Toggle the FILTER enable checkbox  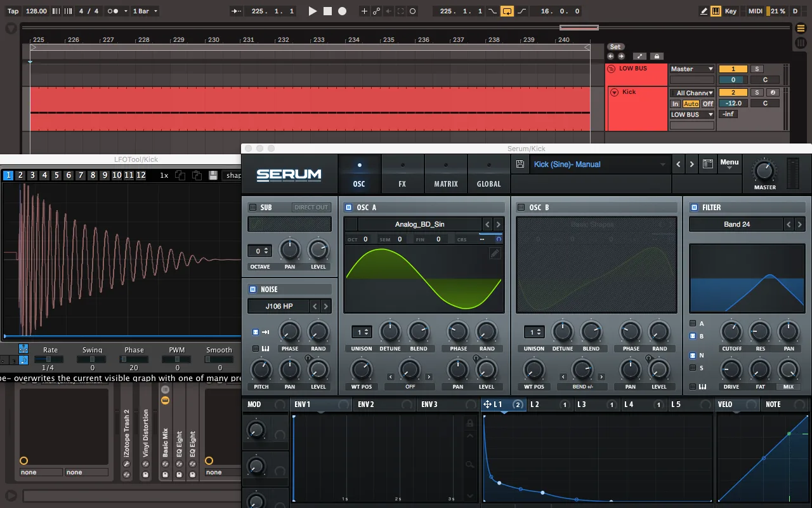pyautogui.click(x=694, y=208)
